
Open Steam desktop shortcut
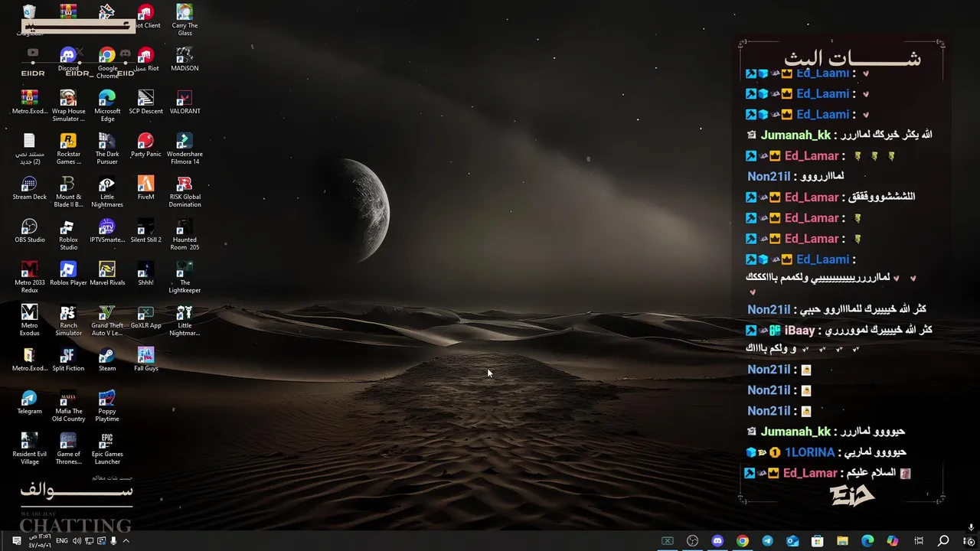click(107, 359)
